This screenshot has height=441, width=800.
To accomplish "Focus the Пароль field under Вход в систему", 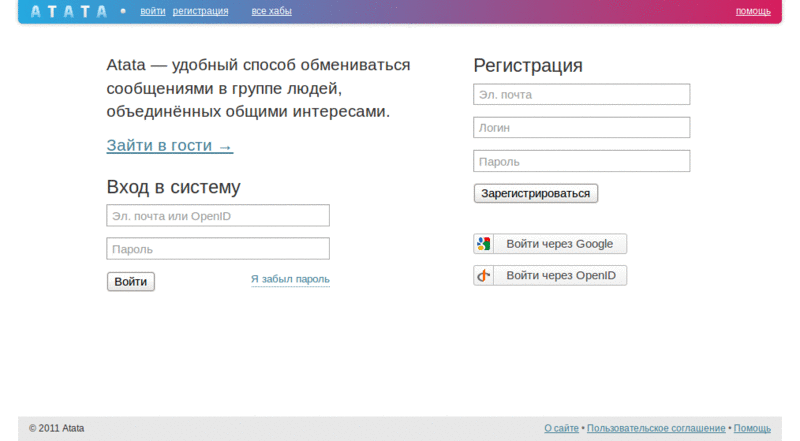I will (x=218, y=249).
